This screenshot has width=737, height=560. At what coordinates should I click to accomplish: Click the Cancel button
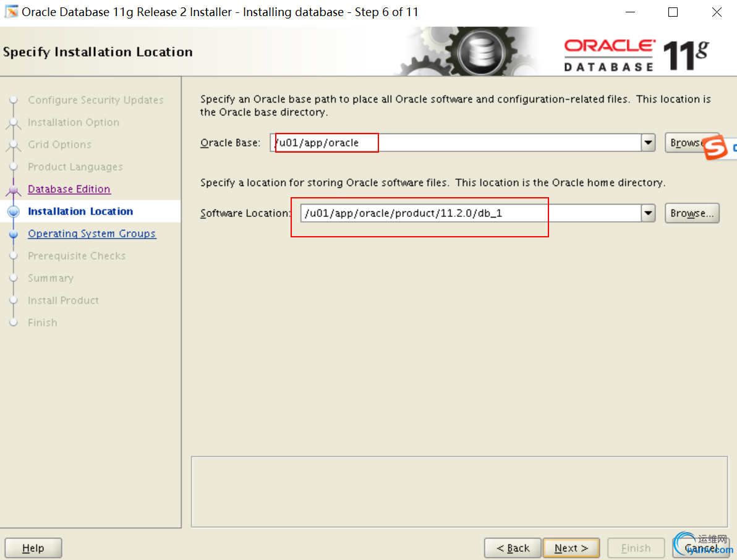point(701,548)
